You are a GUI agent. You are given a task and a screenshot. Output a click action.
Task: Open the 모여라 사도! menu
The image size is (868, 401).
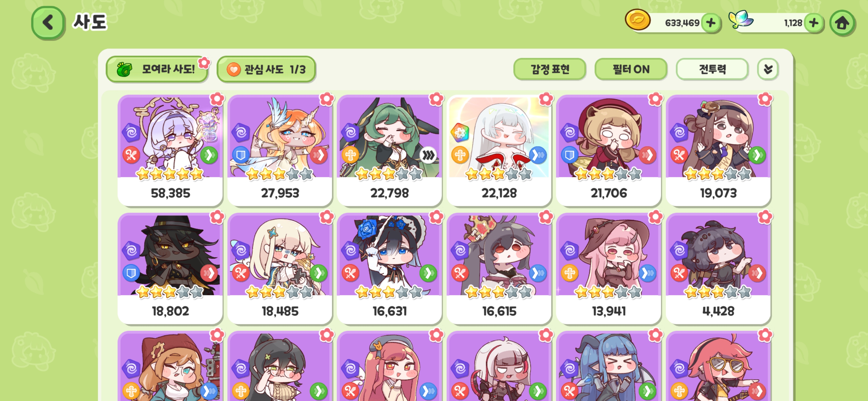click(157, 69)
